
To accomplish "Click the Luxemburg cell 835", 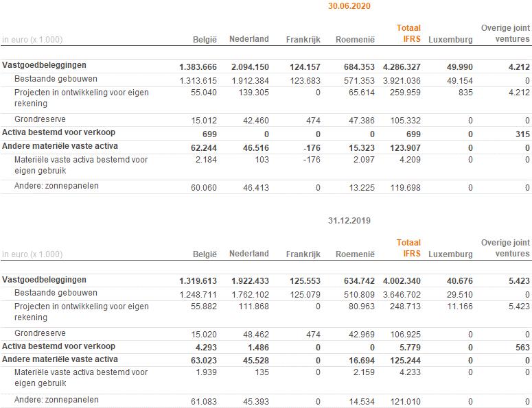I will pyautogui.click(x=465, y=93).
